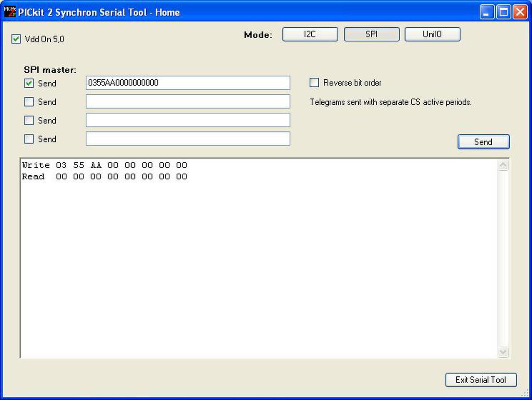This screenshot has width=532, height=400.
Task: Toggle the Vdd On 5,0 checkbox
Action: [x=16, y=39]
